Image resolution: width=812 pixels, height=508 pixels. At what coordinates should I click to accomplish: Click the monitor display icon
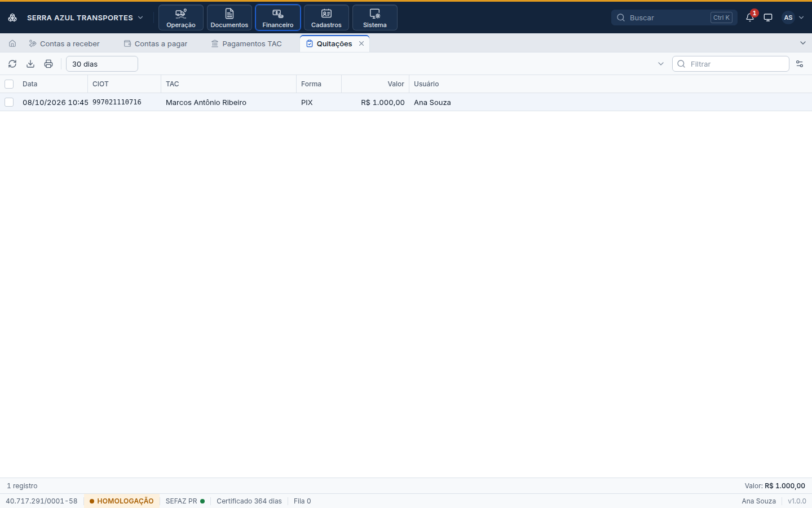tap(768, 17)
